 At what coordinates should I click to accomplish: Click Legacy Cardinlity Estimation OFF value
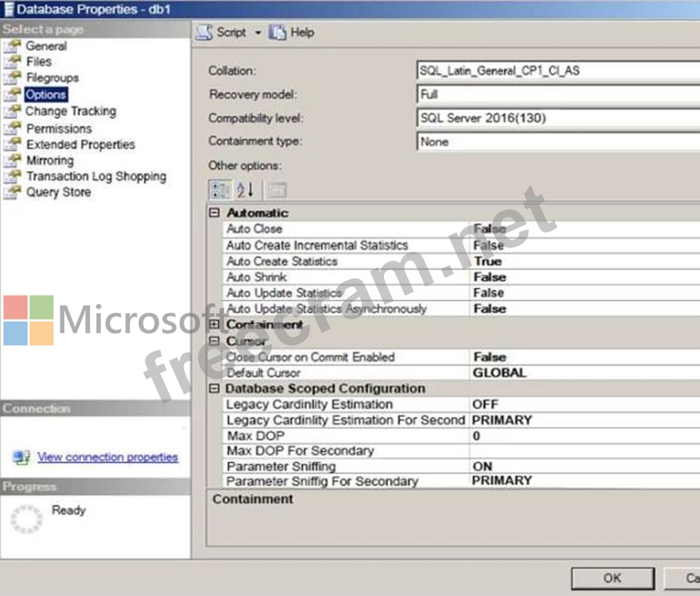point(485,404)
